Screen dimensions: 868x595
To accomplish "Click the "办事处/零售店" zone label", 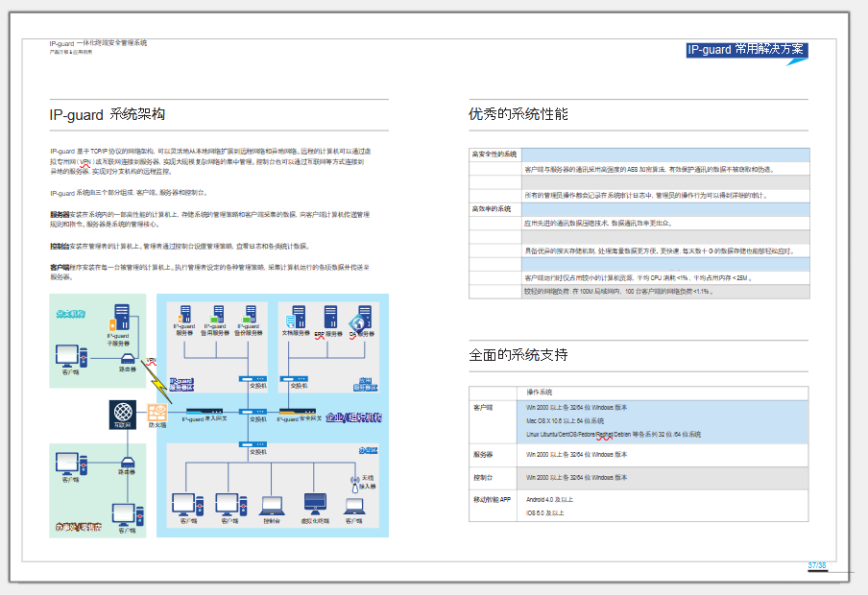I will click(x=79, y=526).
